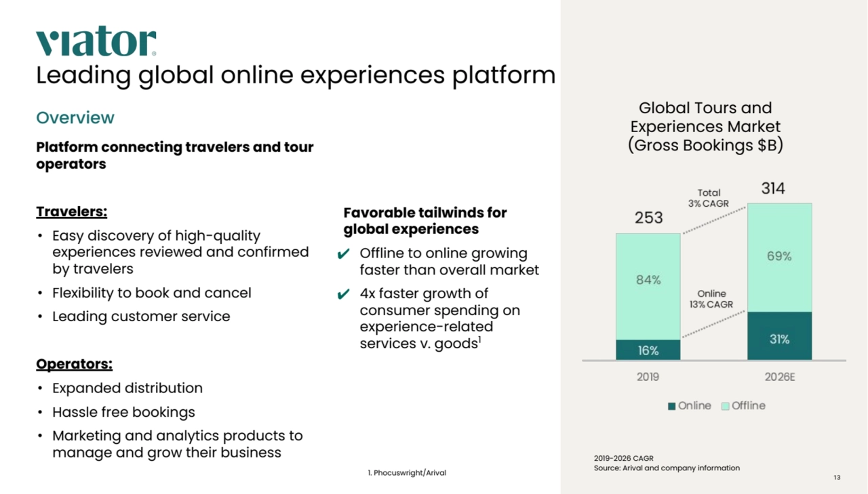Viewport: 868px width, 494px height.
Task: Click the 'Easy discovery of high-quality experiences' bullet
Action: click(180, 252)
